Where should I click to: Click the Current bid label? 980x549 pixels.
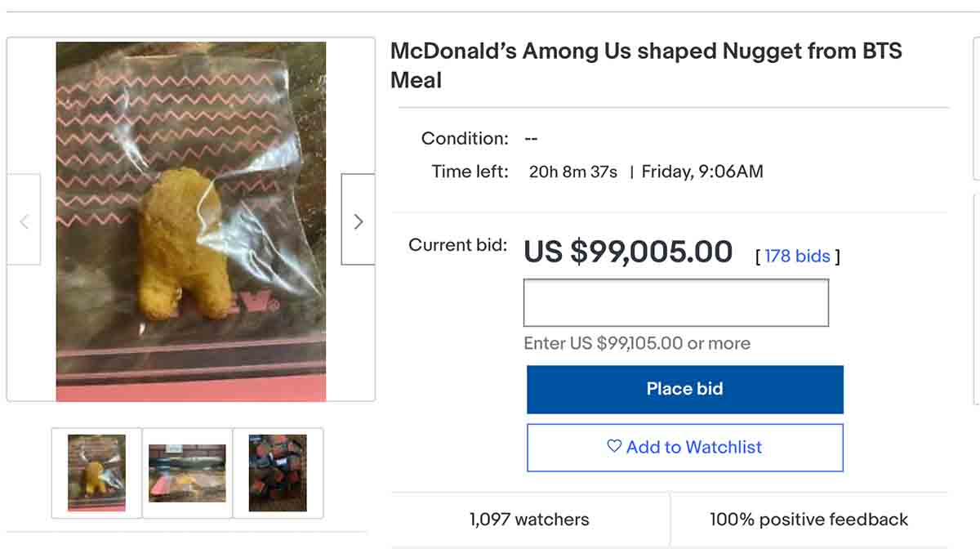pyautogui.click(x=457, y=245)
